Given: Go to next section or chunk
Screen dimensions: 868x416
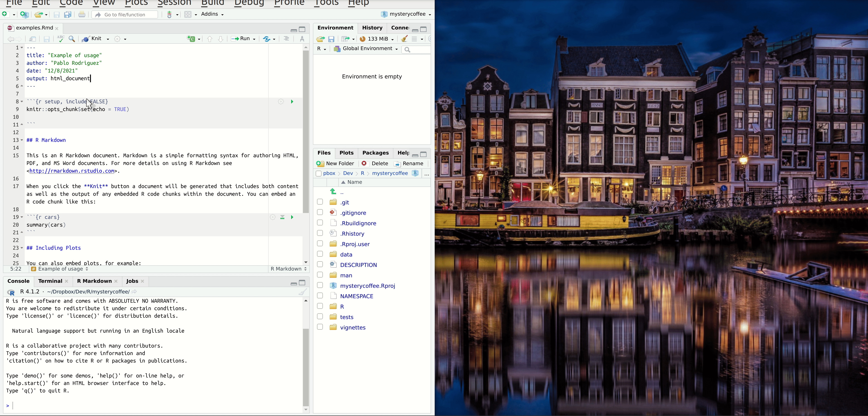Looking at the screenshot, I should 221,39.
